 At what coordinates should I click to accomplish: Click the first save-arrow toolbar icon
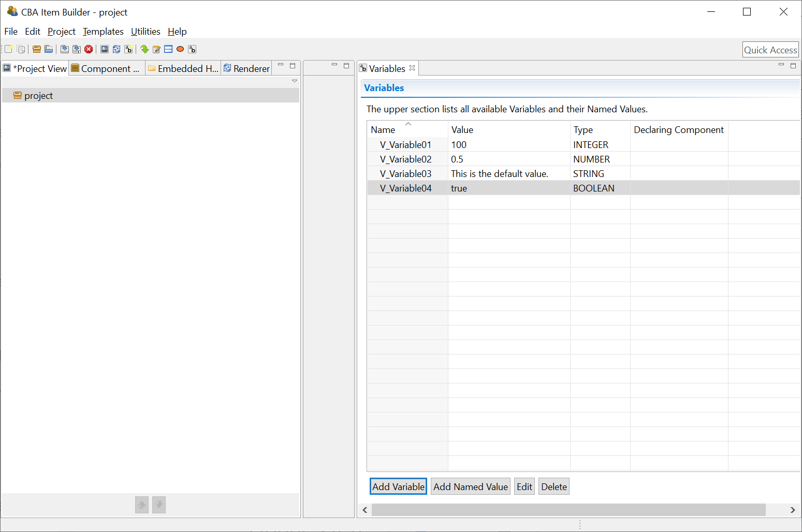click(x=64, y=49)
